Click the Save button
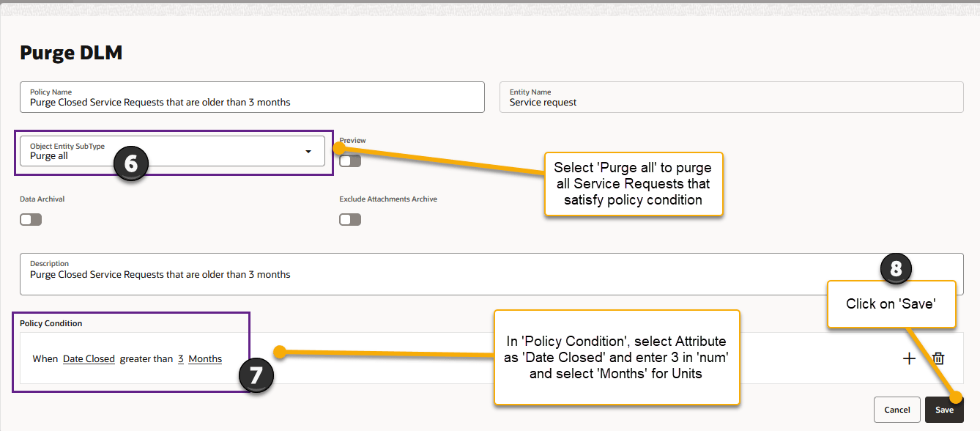This screenshot has height=431, width=980. coord(945,409)
